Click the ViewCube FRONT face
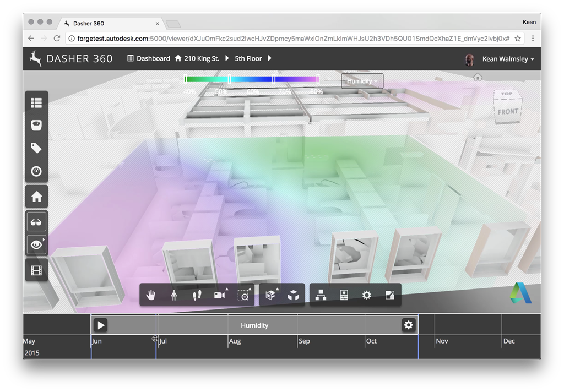The image size is (564, 392). [x=508, y=112]
